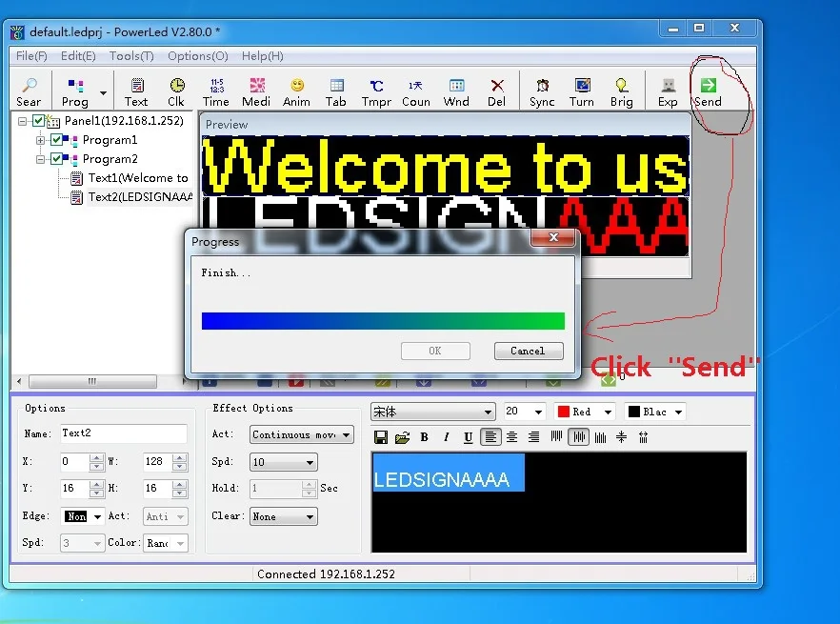Image resolution: width=840 pixels, height=624 pixels.
Task: Open the Tools(T) menu
Action: coord(131,56)
